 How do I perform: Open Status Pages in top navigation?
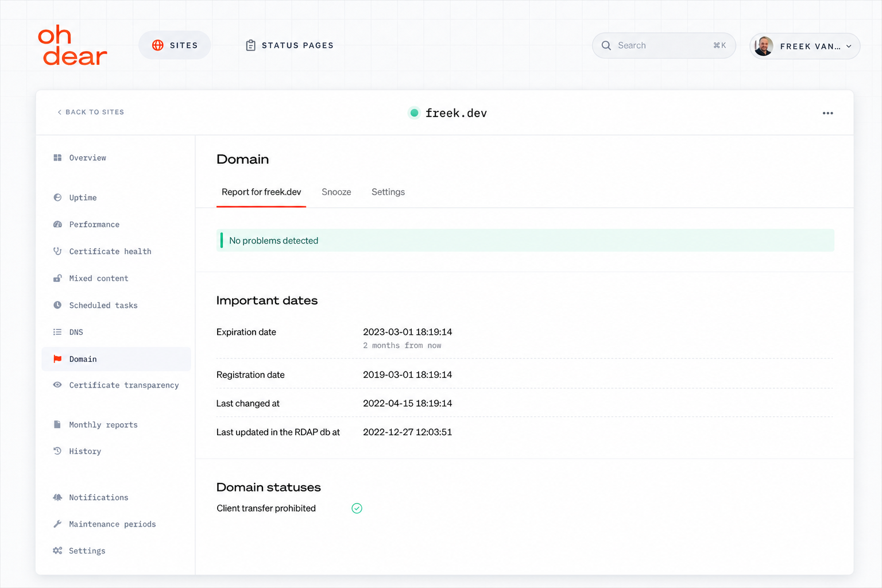click(x=289, y=45)
